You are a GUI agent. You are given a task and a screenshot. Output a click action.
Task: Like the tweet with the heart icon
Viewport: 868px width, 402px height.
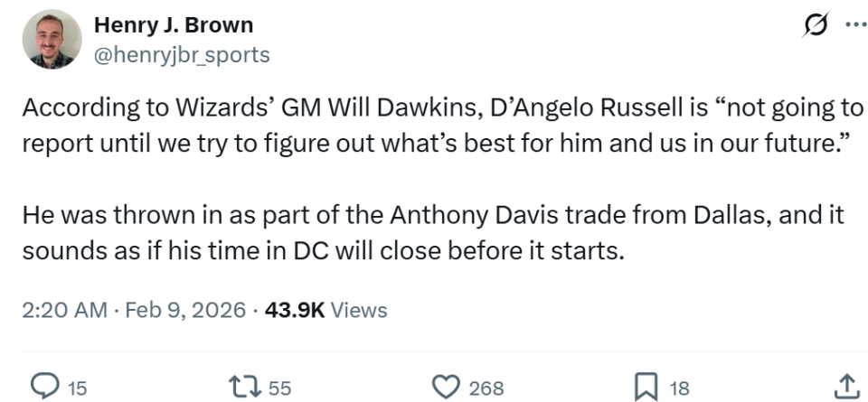click(x=446, y=387)
